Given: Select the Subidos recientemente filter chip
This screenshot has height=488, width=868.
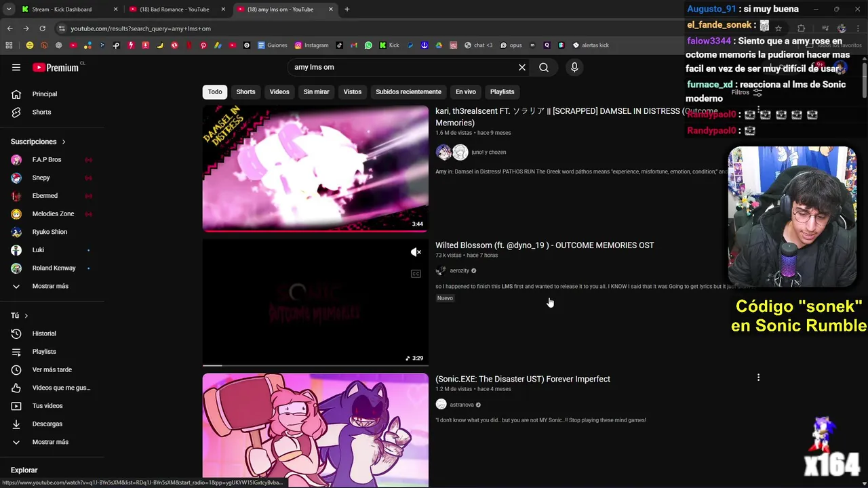Looking at the screenshot, I should coord(408,91).
